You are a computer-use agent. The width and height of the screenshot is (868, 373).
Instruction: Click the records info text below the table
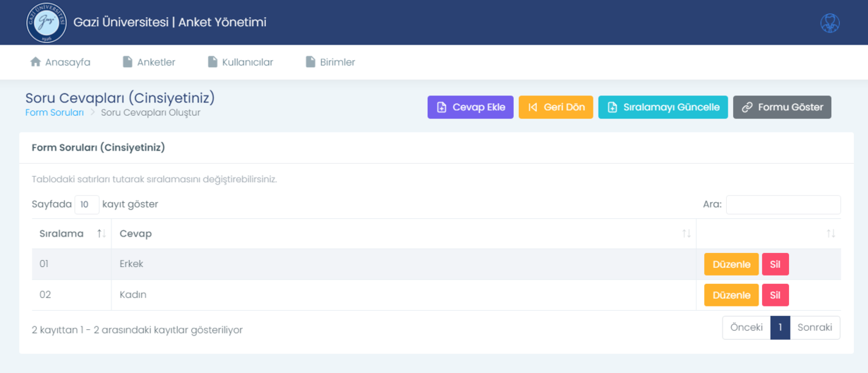coord(137,330)
